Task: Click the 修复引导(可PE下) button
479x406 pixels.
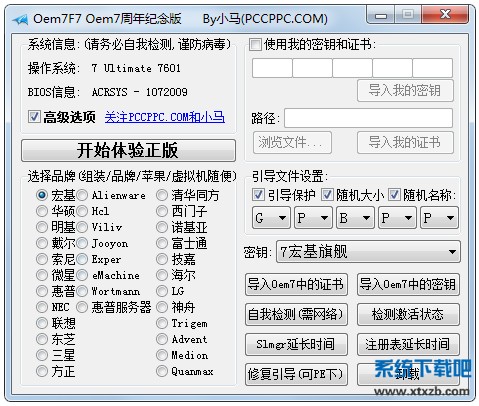Action: (296, 374)
